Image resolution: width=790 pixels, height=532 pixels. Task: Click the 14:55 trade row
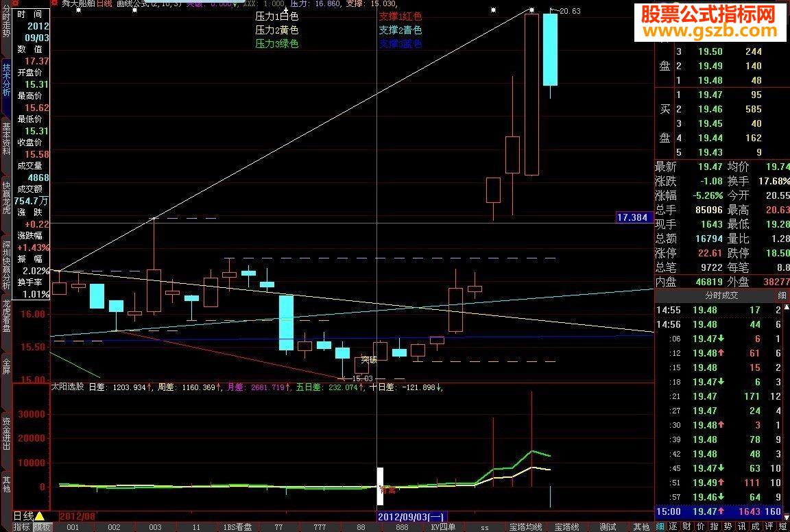(719, 310)
